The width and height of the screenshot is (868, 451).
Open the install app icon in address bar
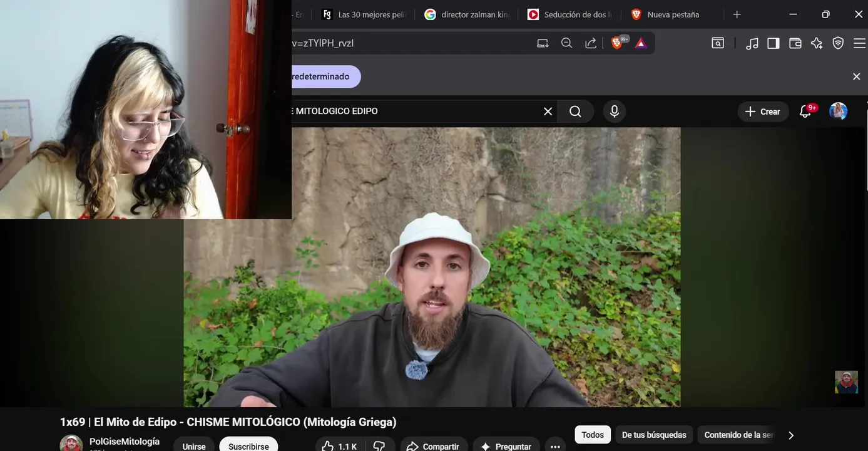pos(543,43)
